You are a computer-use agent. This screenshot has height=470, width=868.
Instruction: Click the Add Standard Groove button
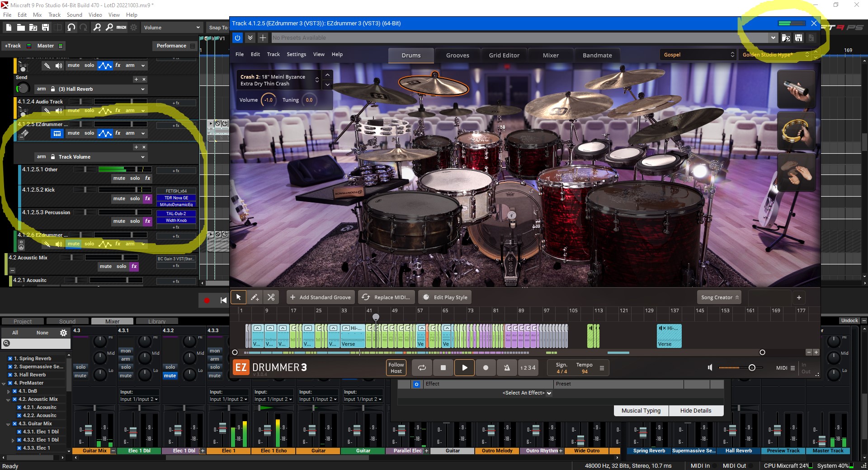click(321, 297)
